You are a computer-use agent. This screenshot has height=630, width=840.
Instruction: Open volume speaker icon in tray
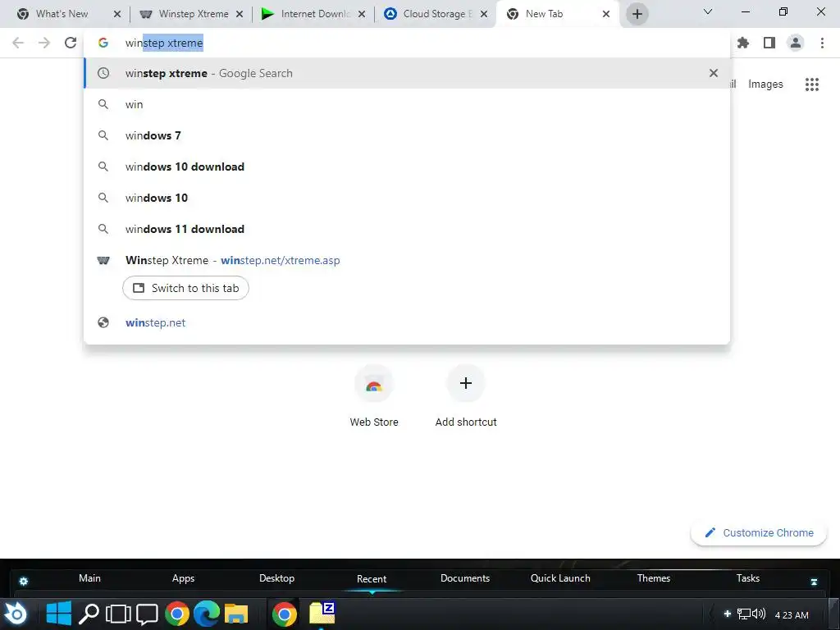tap(759, 614)
